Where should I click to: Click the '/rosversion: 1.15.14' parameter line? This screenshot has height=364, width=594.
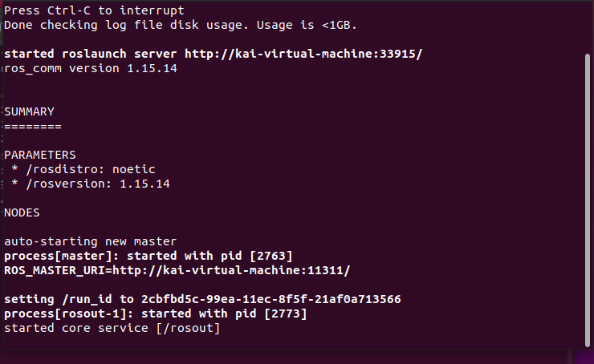(x=98, y=184)
